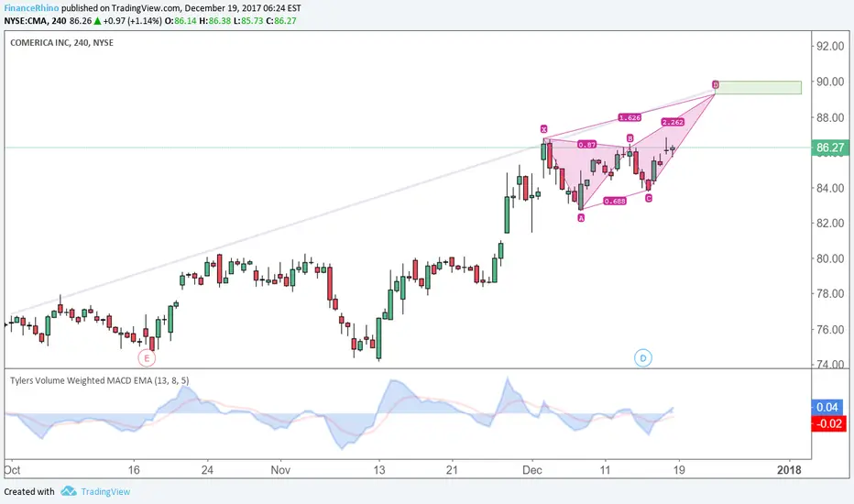Select the 21 date label on time axis
The width and height of the screenshot is (854, 504).
click(x=452, y=470)
